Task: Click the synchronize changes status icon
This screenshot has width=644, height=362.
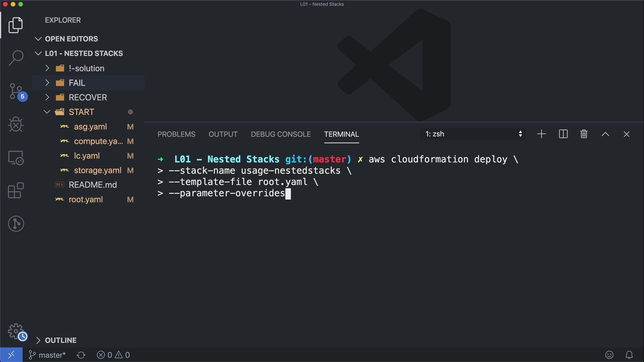Action: click(x=81, y=355)
